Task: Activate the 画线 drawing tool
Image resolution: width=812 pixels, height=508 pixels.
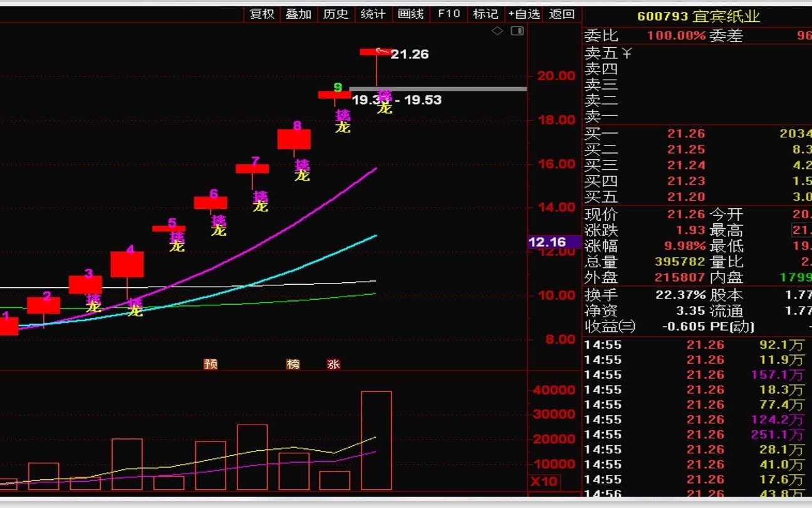Action: tap(411, 14)
